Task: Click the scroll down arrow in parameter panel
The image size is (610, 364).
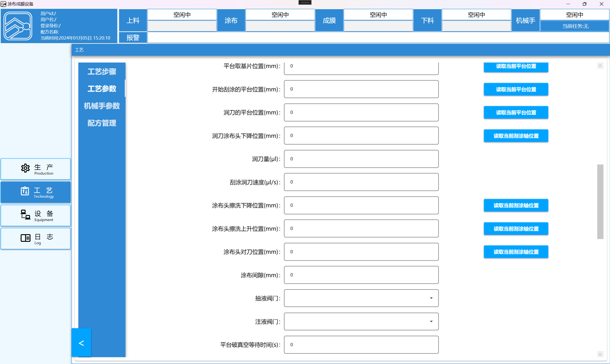Action: [x=600, y=354]
